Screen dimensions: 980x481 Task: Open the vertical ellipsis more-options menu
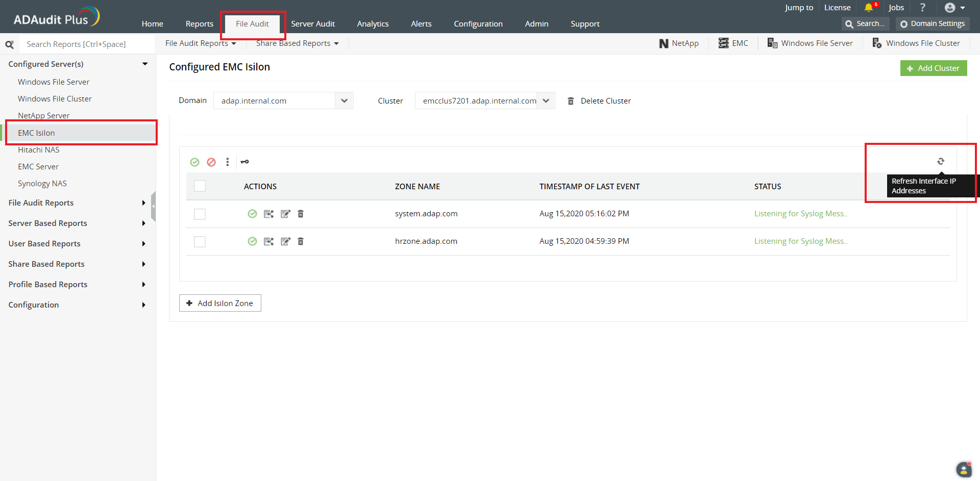[228, 162]
